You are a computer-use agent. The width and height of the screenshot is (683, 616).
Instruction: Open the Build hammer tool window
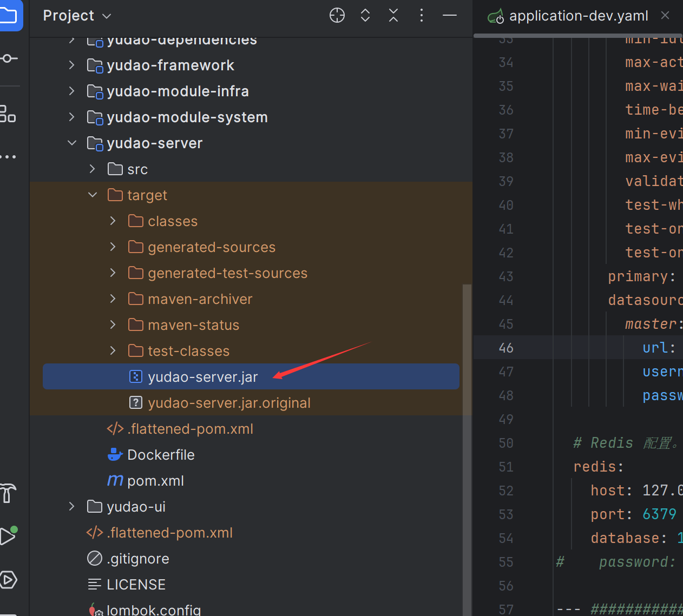pos(8,493)
